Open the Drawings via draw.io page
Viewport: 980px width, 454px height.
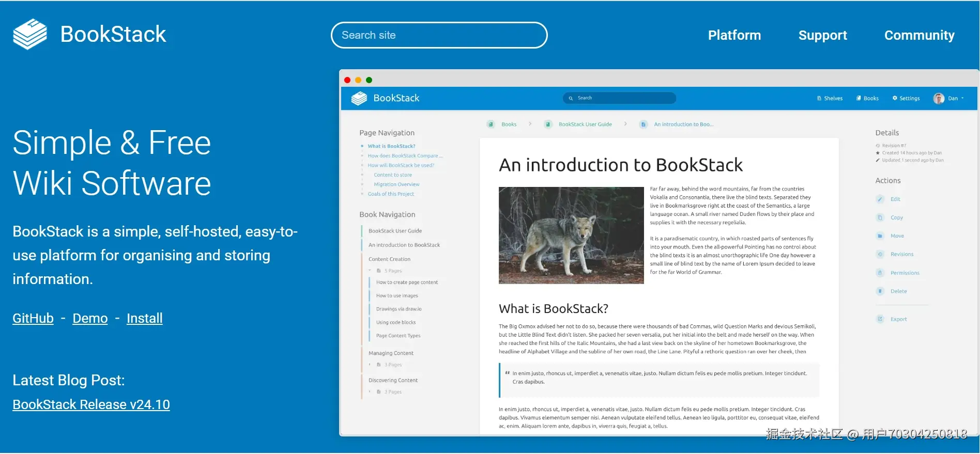click(x=399, y=309)
